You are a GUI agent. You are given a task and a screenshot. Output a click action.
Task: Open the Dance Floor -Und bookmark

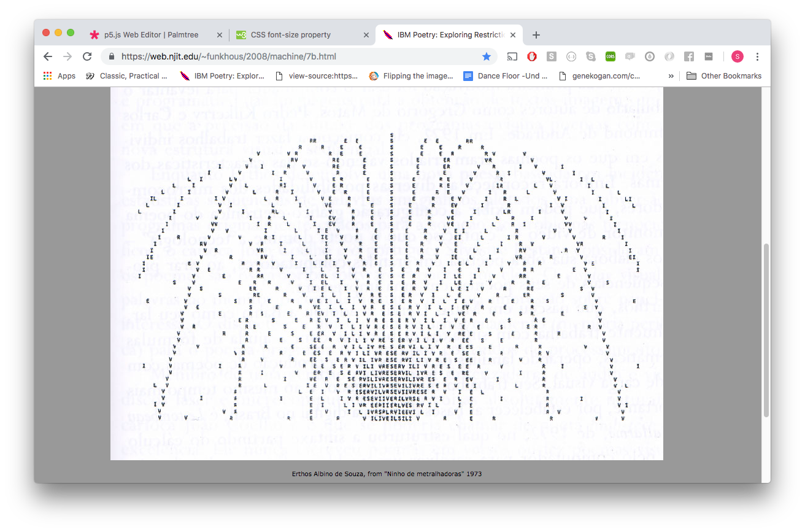[506, 76]
